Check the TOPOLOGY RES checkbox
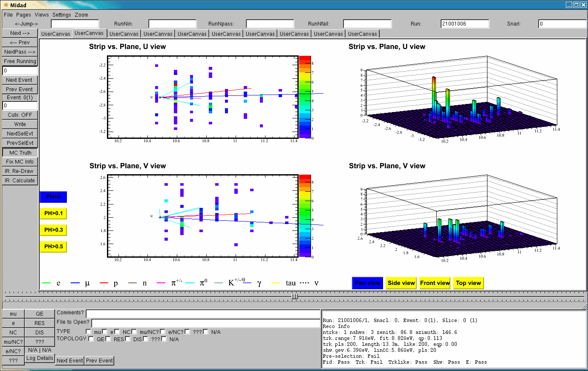Viewport: 588px width, 371px height. 108,339
